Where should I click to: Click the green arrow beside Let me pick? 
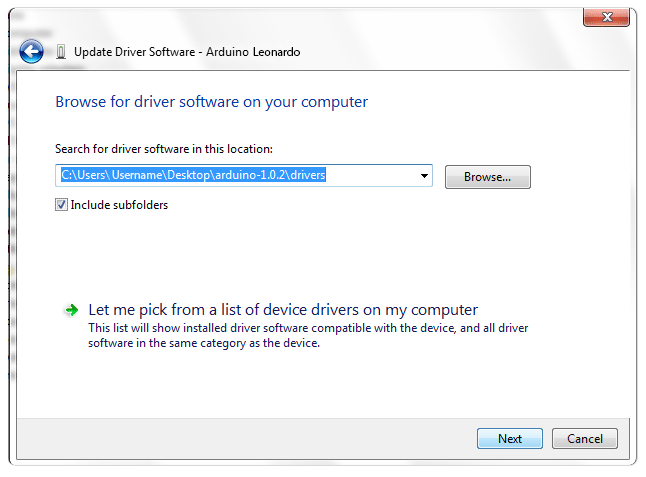coord(71,310)
